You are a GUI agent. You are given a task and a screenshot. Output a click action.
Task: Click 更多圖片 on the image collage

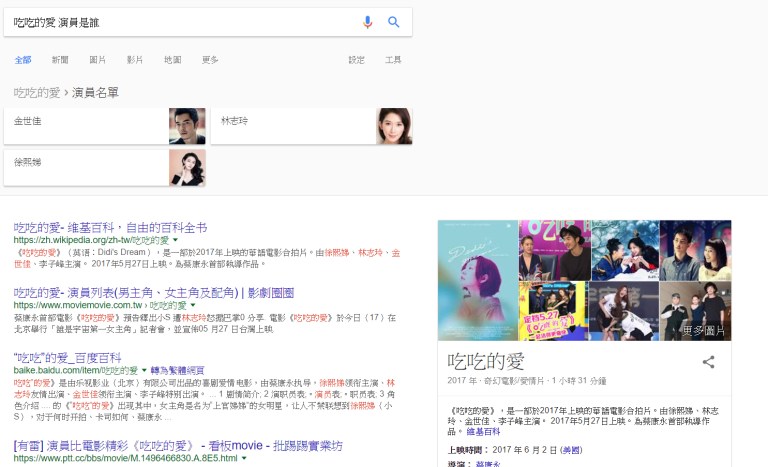704,330
